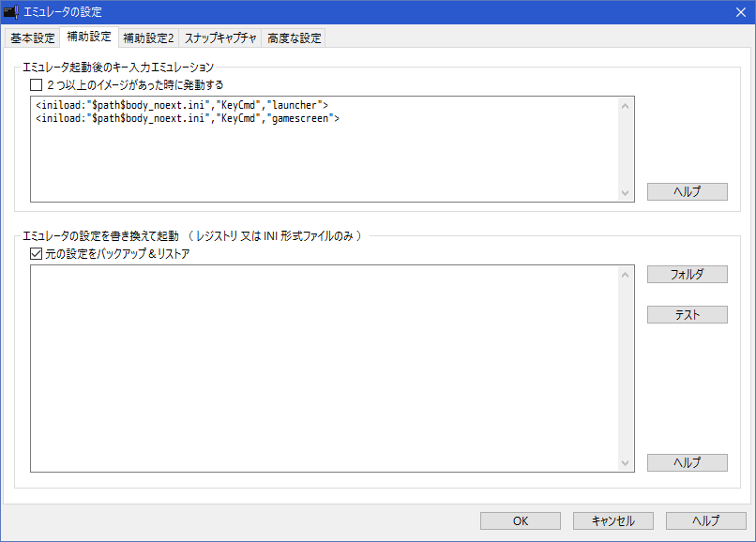Viewport: 756px width, 542px height.
Task: Open ヘルプ for the settings rewrite section
Action: point(687,462)
